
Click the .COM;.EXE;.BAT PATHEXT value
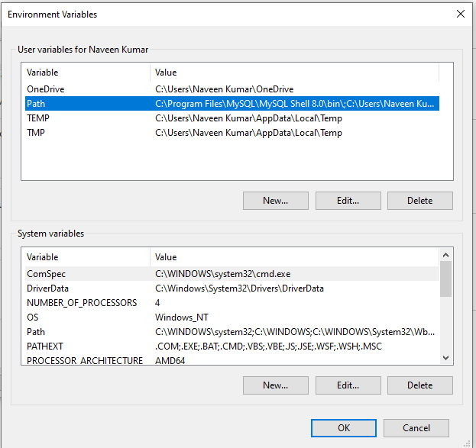coord(268,346)
